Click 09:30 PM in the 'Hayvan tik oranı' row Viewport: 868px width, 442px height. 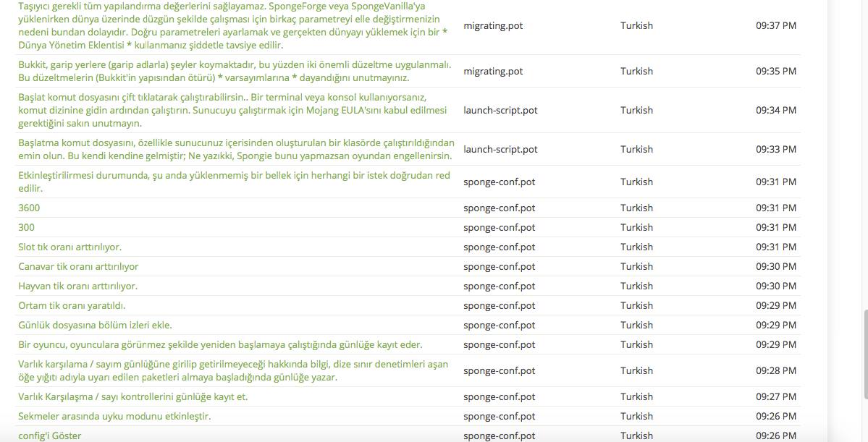(776, 286)
